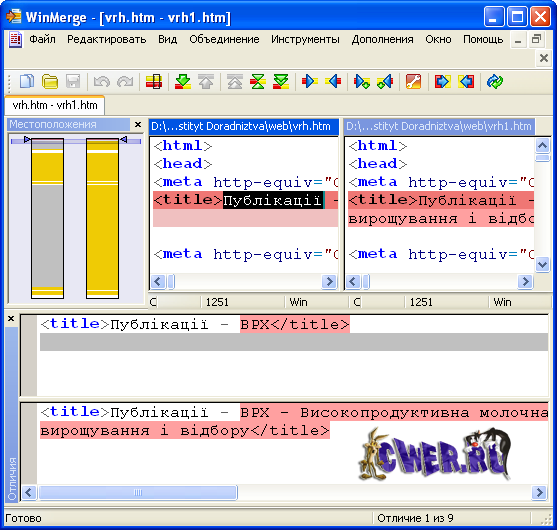Restore the inner document window
The image size is (557, 530).
(x=536, y=39)
